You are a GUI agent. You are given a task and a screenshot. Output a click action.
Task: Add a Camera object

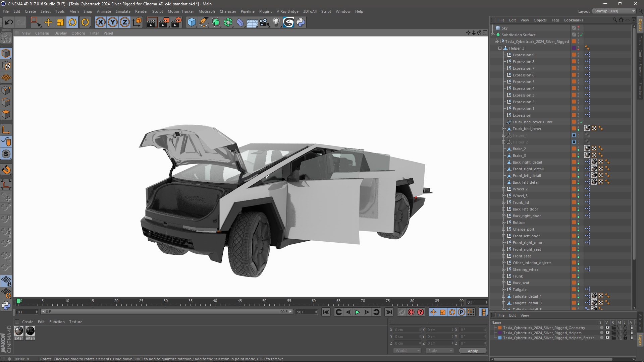point(264,22)
